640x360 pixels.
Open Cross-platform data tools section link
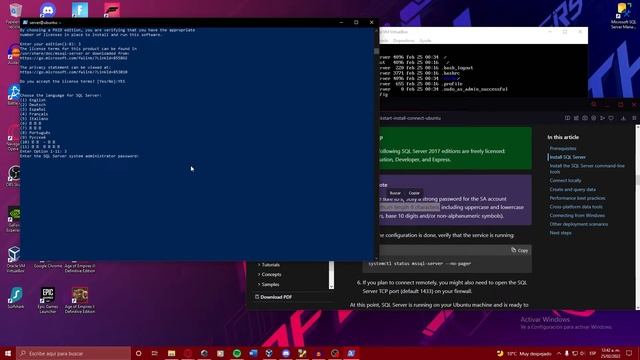click(576, 207)
